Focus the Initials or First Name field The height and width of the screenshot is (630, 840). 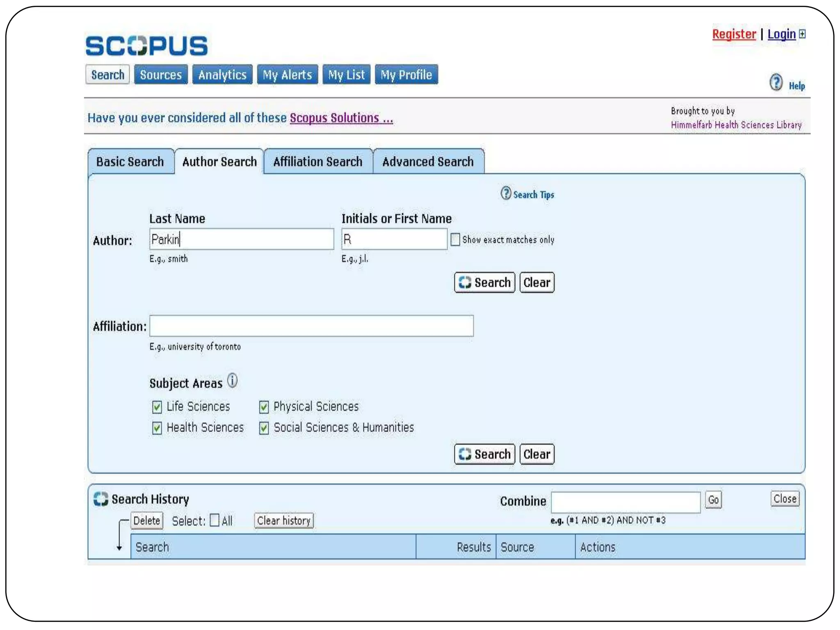(x=394, y=239)
